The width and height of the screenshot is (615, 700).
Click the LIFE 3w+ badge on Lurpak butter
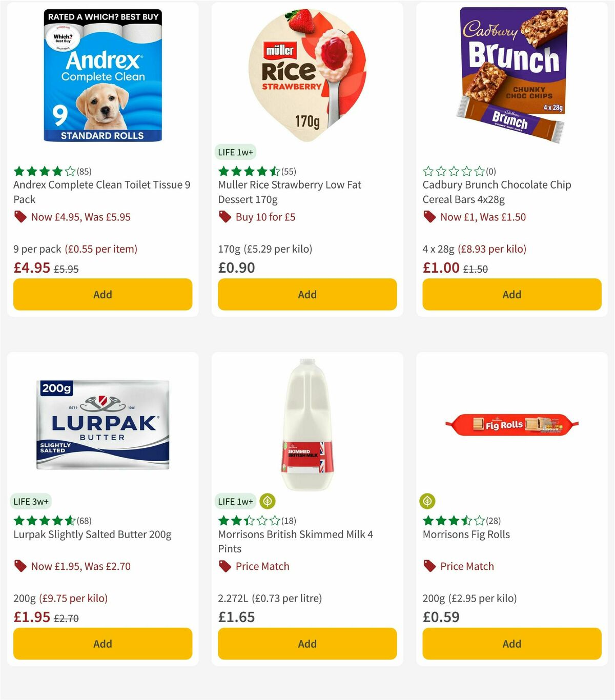[31, 501]
